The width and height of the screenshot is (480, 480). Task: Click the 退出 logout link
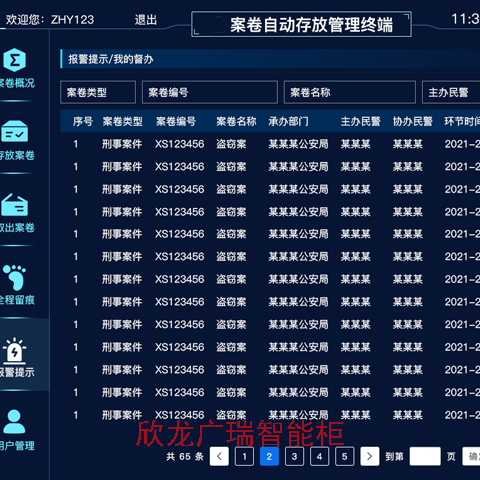(146, 20)
